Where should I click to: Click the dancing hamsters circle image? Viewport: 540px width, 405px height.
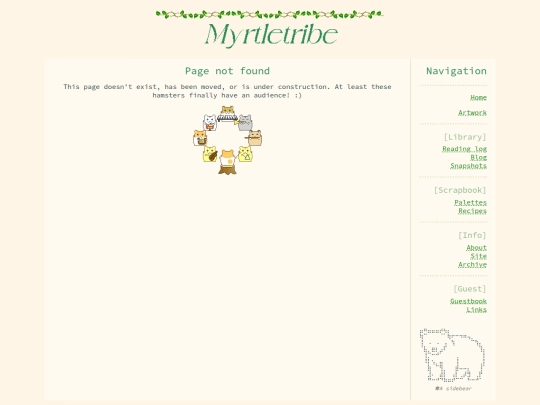coord(227,140)
